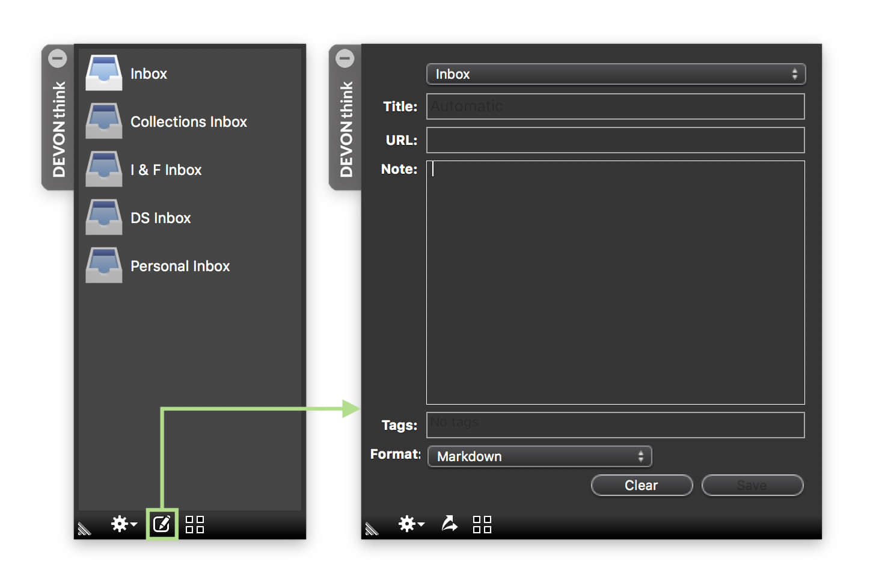Choose the I & F Inbox item
876x588 pixels.
tap(166, 170)
